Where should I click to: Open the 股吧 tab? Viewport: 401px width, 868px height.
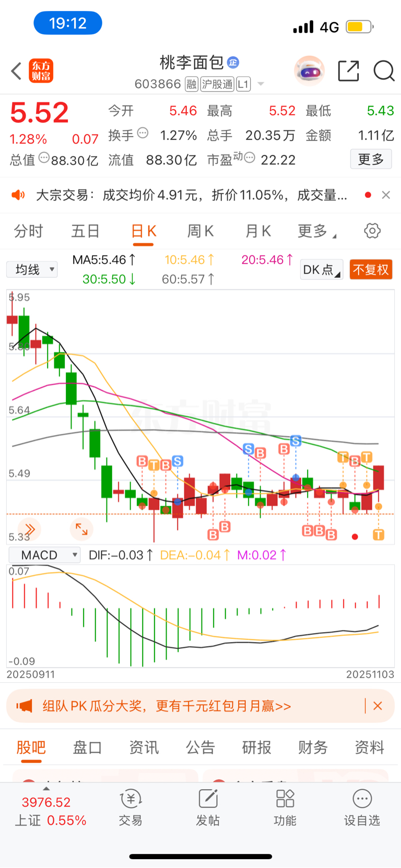point(31,747)
